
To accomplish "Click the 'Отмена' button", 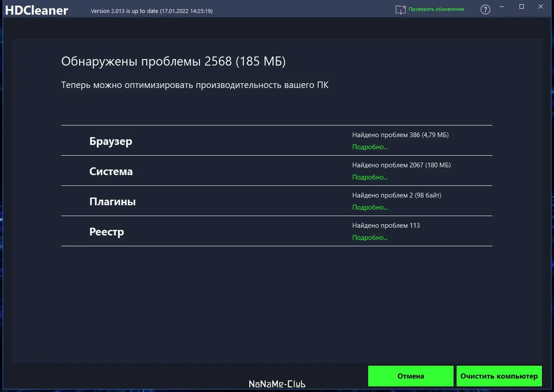I will coord(411,376).
